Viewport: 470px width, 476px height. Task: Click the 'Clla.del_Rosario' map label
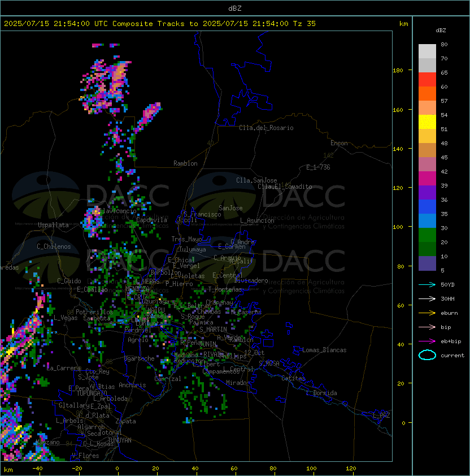tap(266, 128)
